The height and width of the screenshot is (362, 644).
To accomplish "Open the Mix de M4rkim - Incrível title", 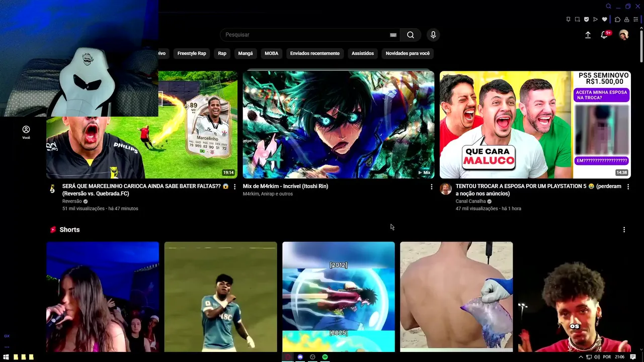I will pos(285,186).
